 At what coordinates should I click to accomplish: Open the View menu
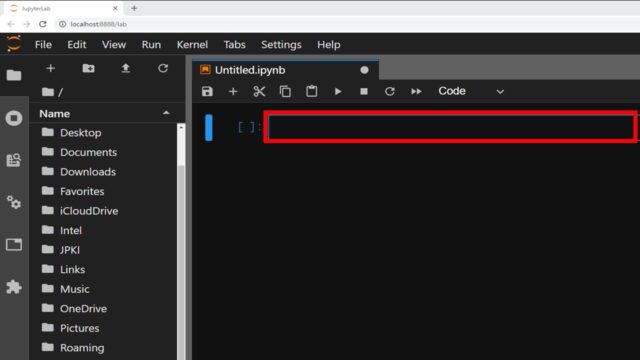pyautogui.click(x=114, y=44)
